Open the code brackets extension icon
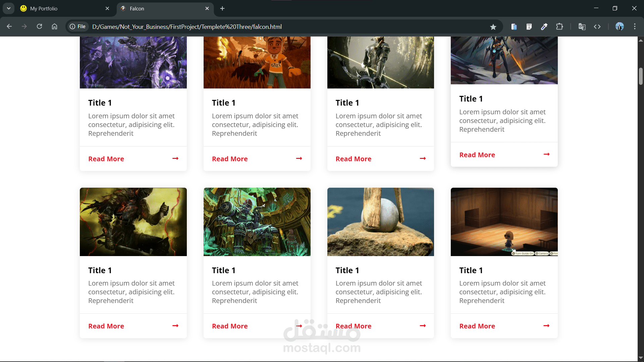Screen dimensions: 644x362 point(597,26)
